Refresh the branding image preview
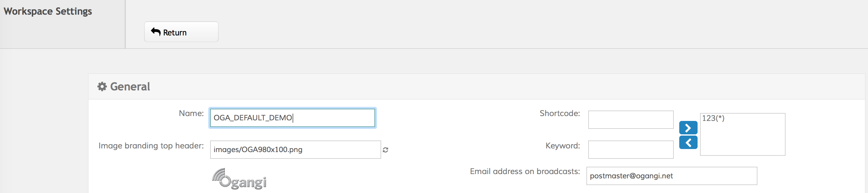This screenshot has width=868, height=193. pos(385,150)
